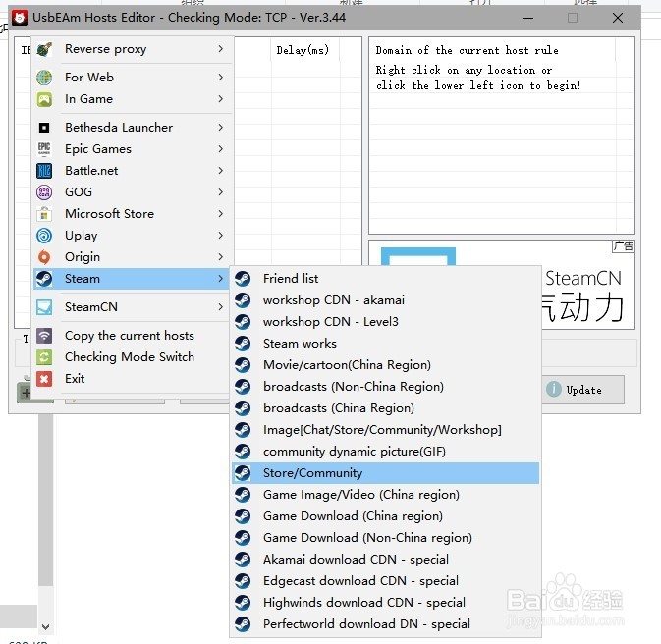Viewport: 661px width, 644px height.
Task: Pick Game Image/Video (China region) entry
Action: [x=385, y=495]
